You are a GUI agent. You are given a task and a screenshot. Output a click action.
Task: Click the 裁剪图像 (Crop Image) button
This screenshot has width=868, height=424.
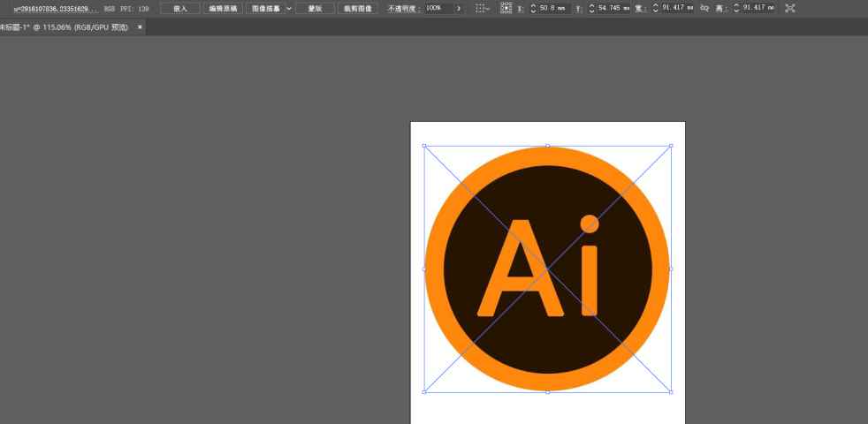coord(358,8)
